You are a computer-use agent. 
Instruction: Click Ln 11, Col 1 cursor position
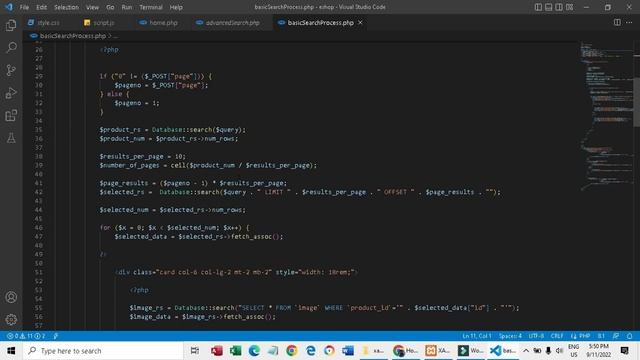(x=476, y=336)
